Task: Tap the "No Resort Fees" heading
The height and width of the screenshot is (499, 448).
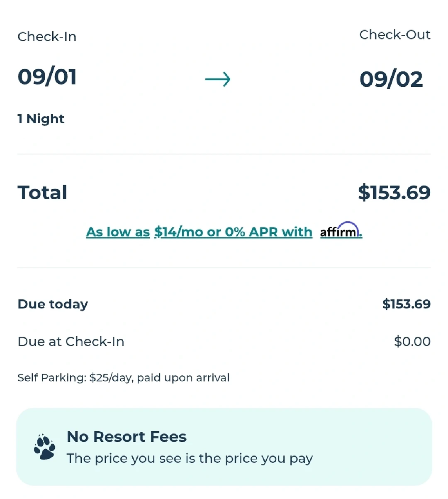Action: [x=127, y=437]
